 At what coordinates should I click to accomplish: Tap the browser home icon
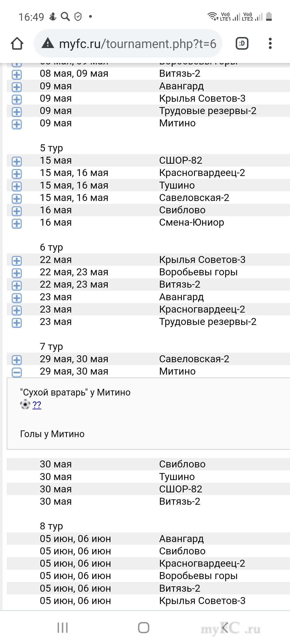(x=17, y=43)
